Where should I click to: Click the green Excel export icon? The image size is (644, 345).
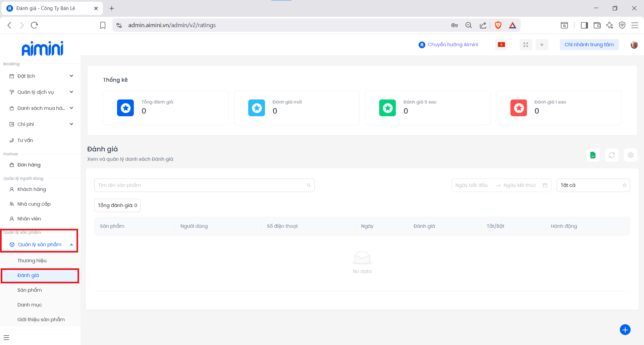point(593,155)
